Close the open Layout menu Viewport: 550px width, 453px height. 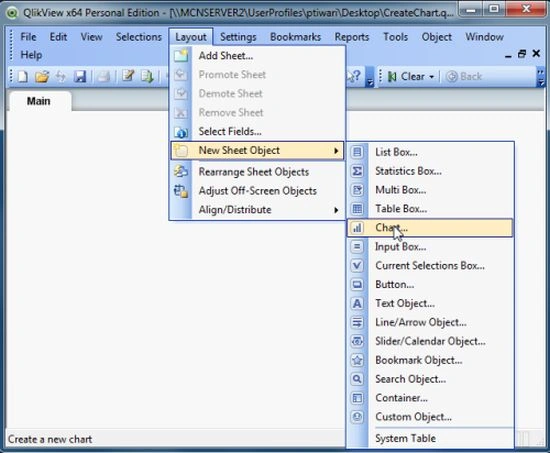click(191, 37)
